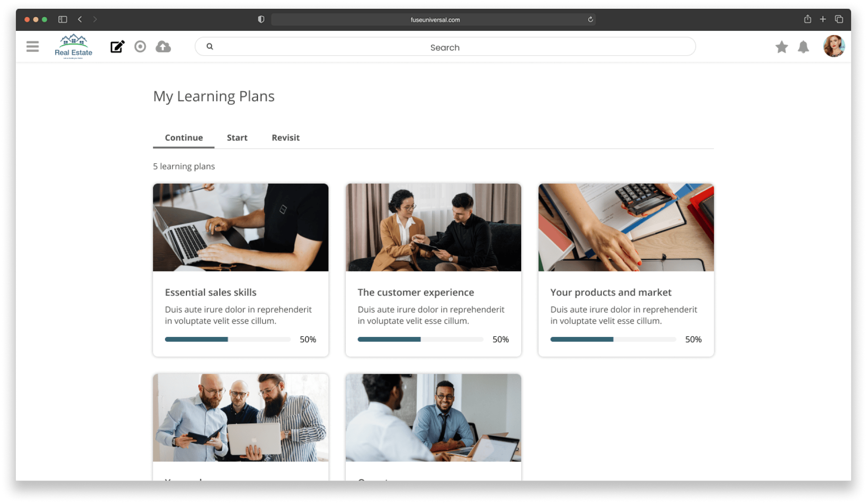
Task: Click the '5 learning plans' count text
Action: click(184, 166)
